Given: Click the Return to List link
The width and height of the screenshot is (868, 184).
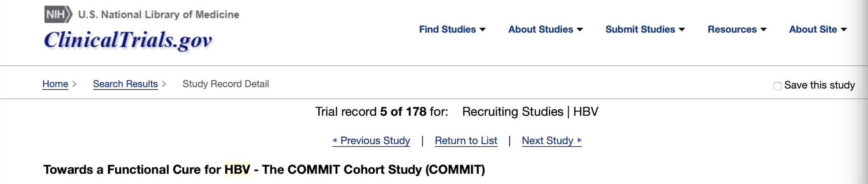Looking at the screenshot, I should (x=466, y=140).
